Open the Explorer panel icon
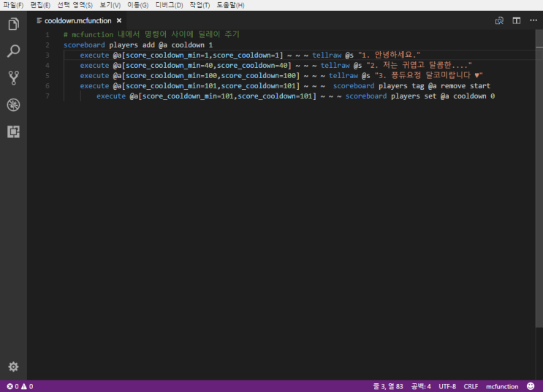The image size is (543, 392). (13, 24)
